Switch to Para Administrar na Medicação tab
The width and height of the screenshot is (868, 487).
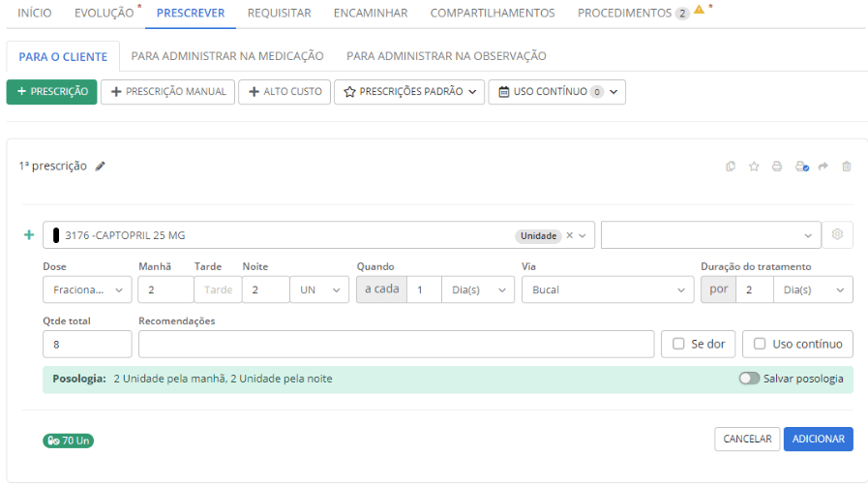coord(227,56)
